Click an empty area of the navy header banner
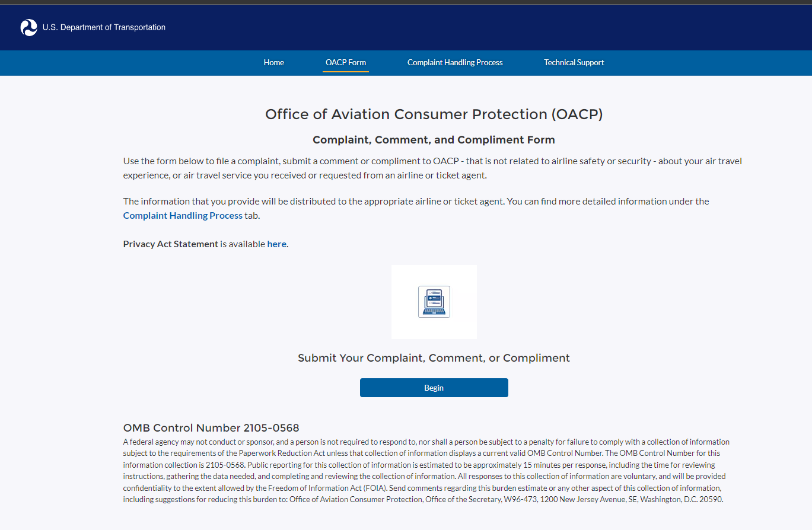 [475, 27]
